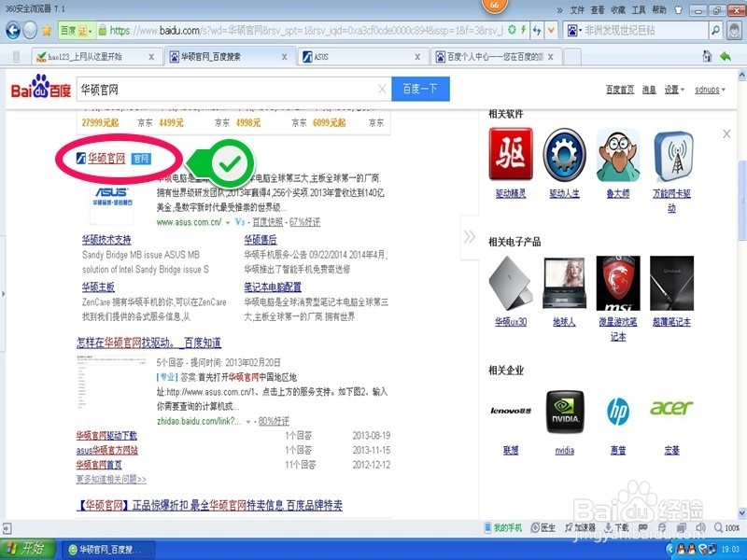Open 我的手机 in the status bar

click(503, 527)
